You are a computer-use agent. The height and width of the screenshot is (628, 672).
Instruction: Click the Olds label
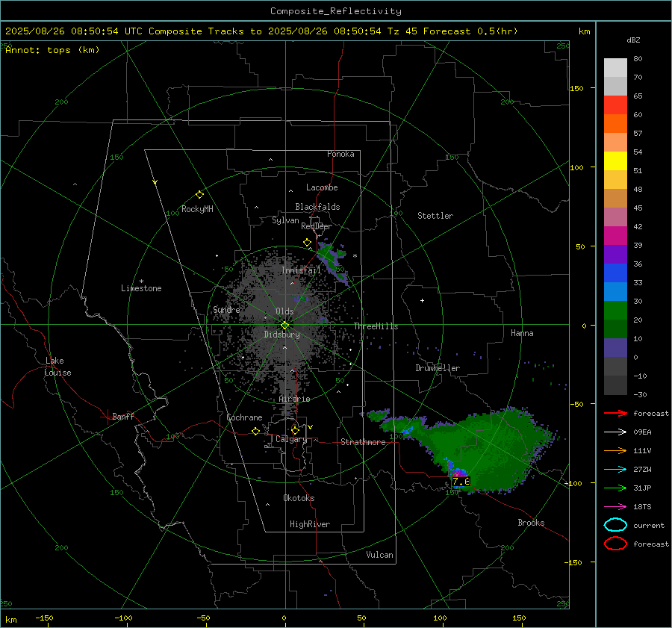284,311
